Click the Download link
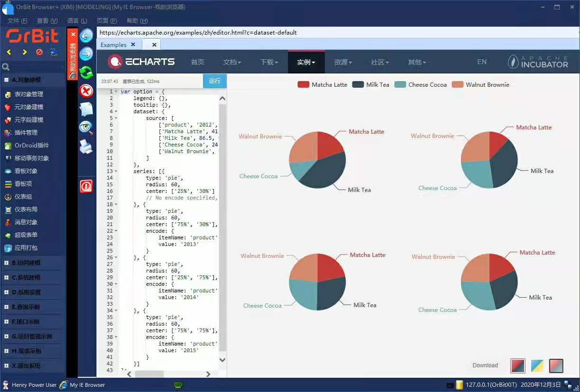The image size is (580, 392). (485, 365)
